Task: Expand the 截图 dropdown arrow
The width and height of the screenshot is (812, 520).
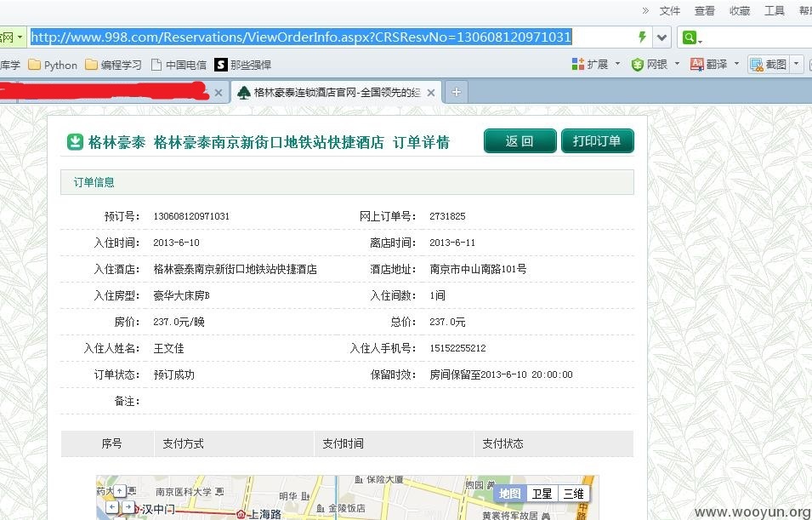Action: [x=797, y=65]
